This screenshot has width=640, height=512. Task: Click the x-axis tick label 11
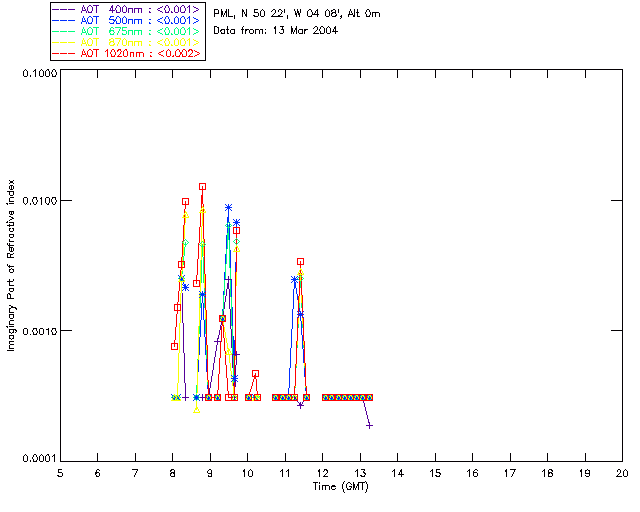click(285, 473)
